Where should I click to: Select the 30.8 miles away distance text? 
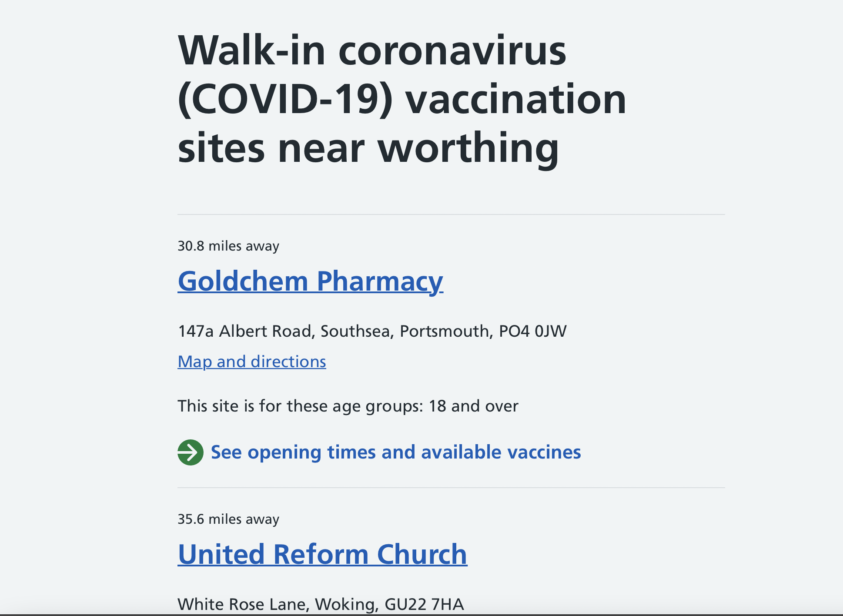click(x=228, y=246)
